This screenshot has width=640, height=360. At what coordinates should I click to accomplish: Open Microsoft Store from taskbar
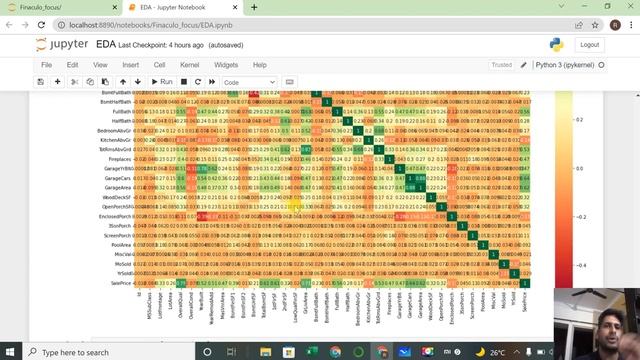coord(289,352)
